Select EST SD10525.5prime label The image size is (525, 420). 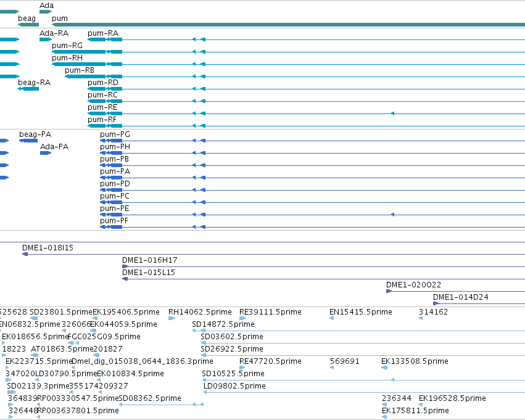point(233,374)
